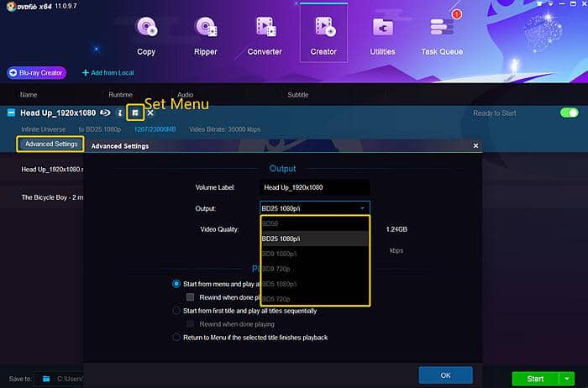Click the loop arrow icon next to Head Up title

(105, 113)
